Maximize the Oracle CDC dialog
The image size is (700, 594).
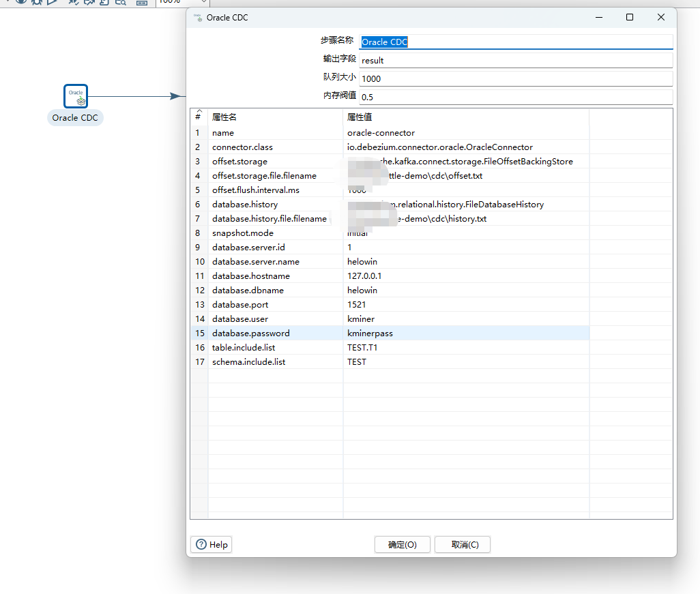pyautogui.click(x=630, y=17)
